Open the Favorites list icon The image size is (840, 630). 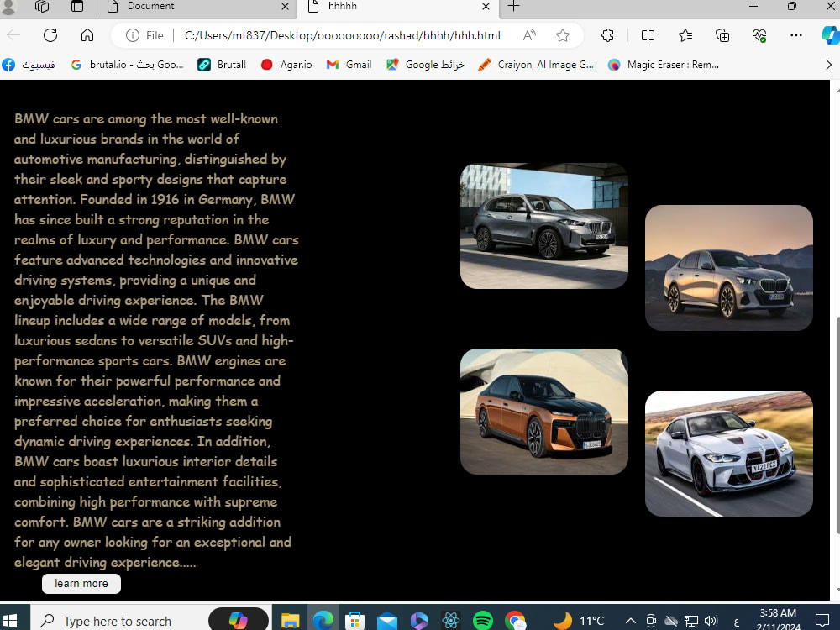tap(685, 35)
